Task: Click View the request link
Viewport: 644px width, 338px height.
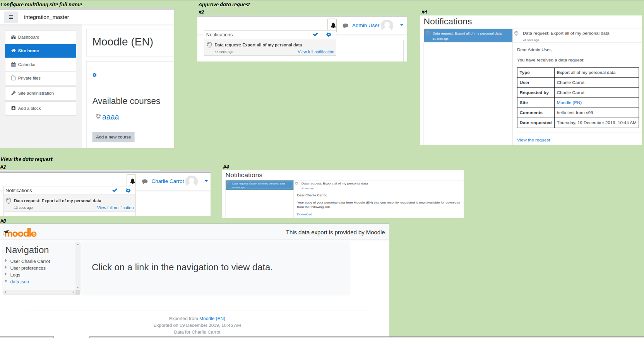Action: point(533,140)
